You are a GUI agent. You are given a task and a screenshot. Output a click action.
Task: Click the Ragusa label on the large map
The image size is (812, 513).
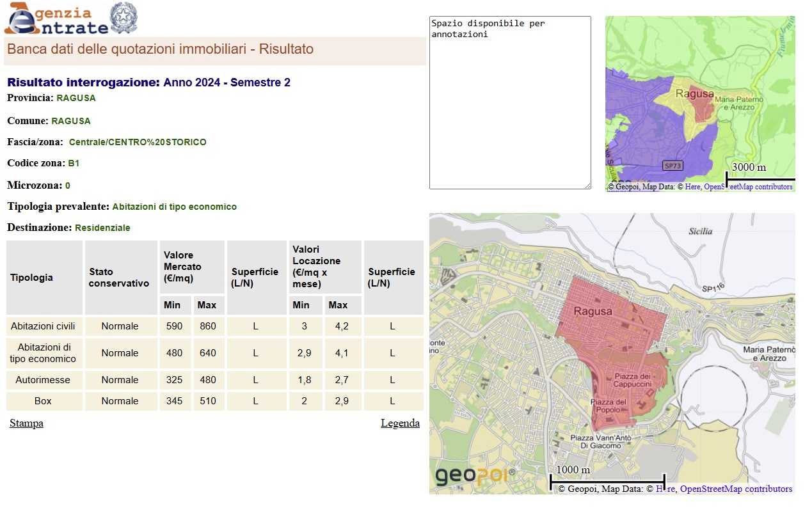593,312
